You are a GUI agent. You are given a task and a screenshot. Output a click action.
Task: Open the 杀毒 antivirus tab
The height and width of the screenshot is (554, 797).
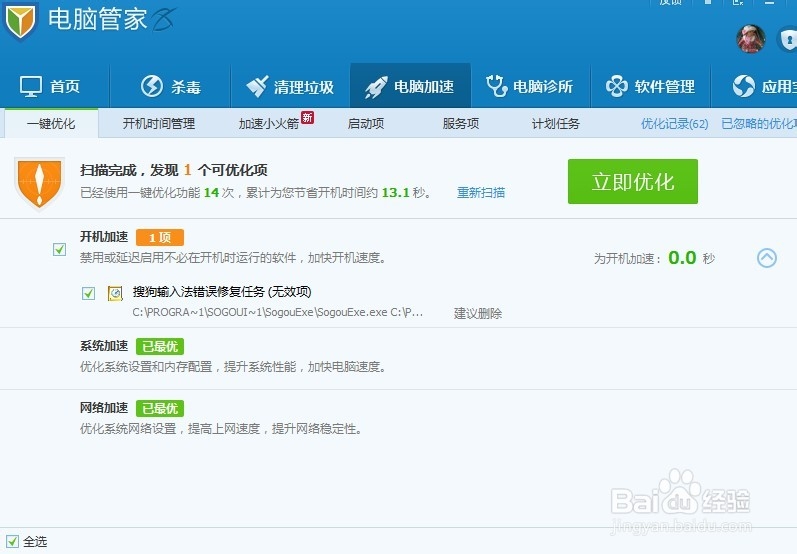click(171, 86)
